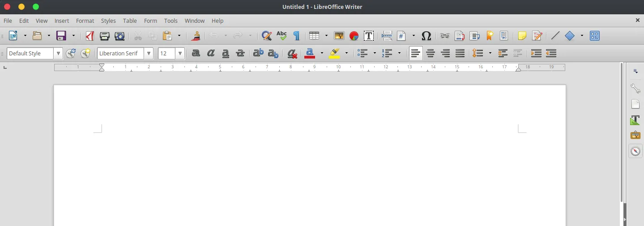
Task: Select the Line drawing tool
Action: [555, 36]
